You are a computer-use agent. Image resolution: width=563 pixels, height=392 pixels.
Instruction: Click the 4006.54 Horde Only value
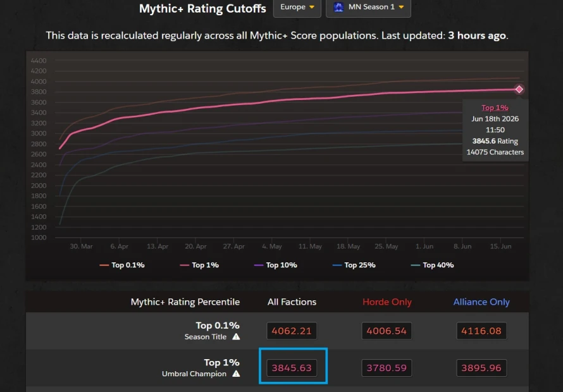(387, 331)
